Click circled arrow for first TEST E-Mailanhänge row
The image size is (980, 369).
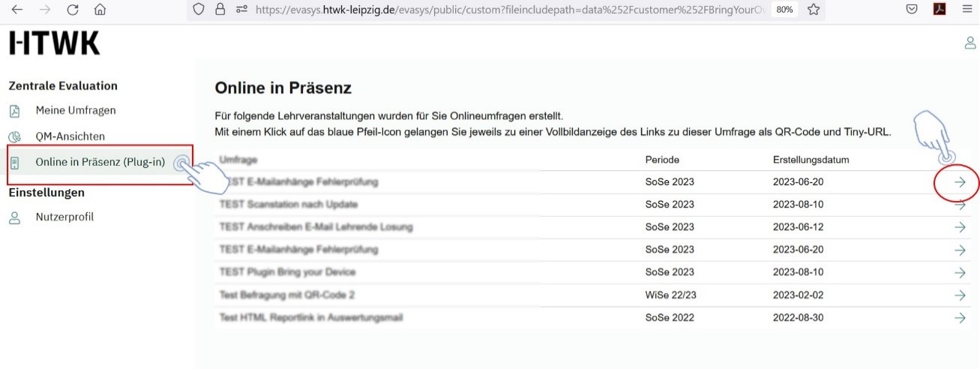(960, 182)
